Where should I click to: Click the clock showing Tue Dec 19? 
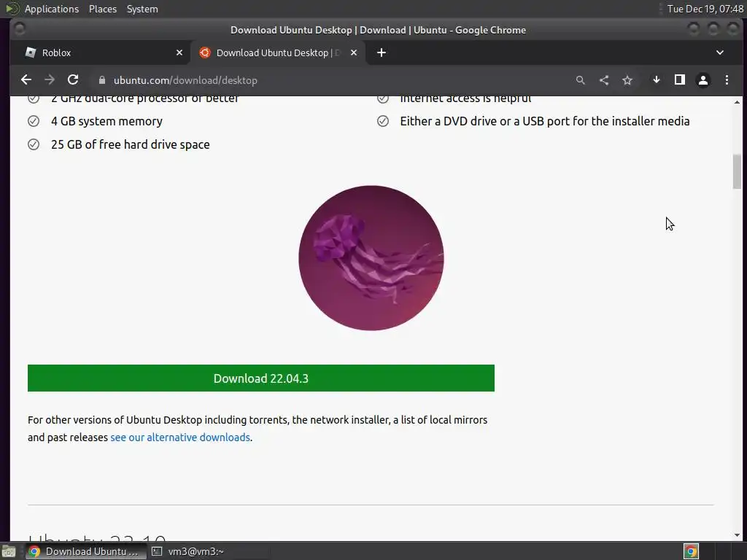[x=705, y=9]
